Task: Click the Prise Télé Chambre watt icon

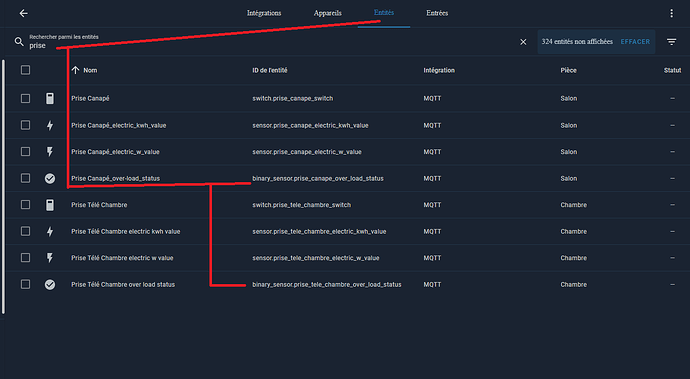Action: tap(50, 258)
